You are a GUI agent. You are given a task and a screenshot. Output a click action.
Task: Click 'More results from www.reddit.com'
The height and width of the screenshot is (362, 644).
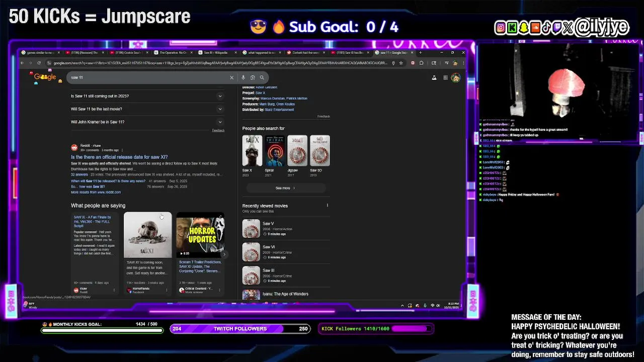click(x=96, y=192)
